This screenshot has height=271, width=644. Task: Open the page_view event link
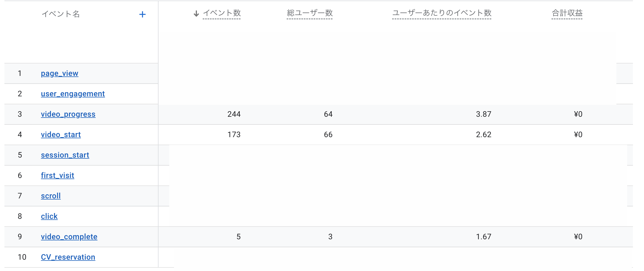point(60,73)
